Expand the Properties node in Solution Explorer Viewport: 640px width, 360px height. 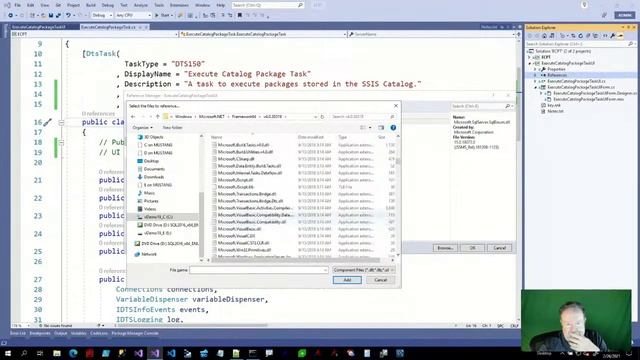(536, 69)
